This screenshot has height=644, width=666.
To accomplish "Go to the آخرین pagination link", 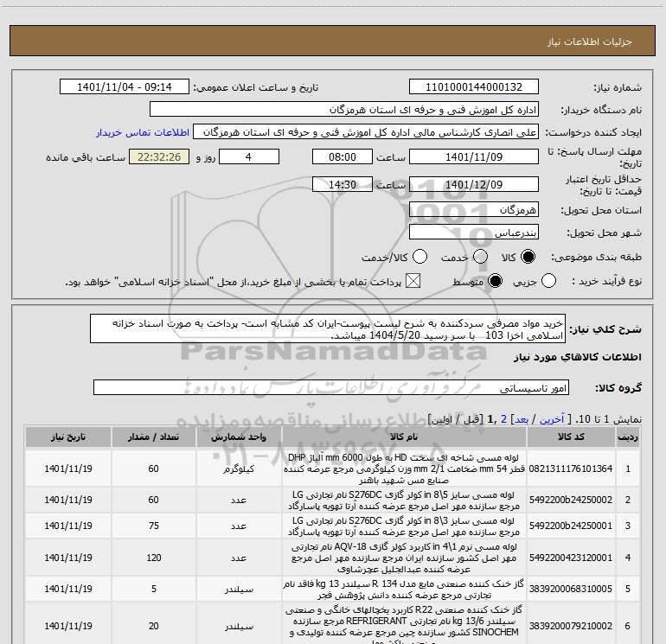I will coord(552,419).
